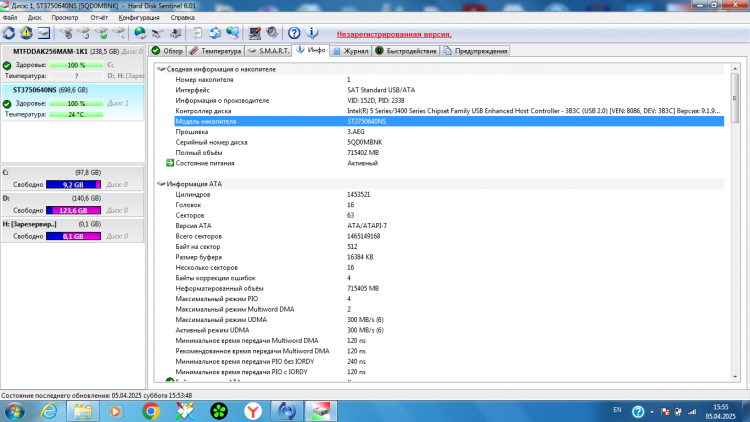Click the refresh icon with yellow warning triangle

26,33
